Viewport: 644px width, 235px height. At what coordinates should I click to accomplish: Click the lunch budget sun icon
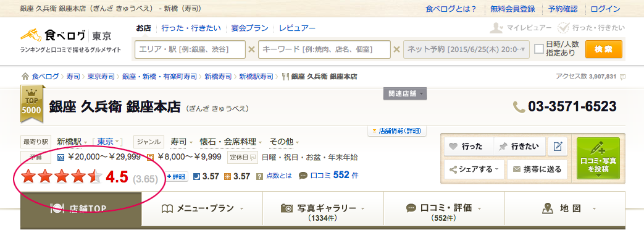click(150, 157)
